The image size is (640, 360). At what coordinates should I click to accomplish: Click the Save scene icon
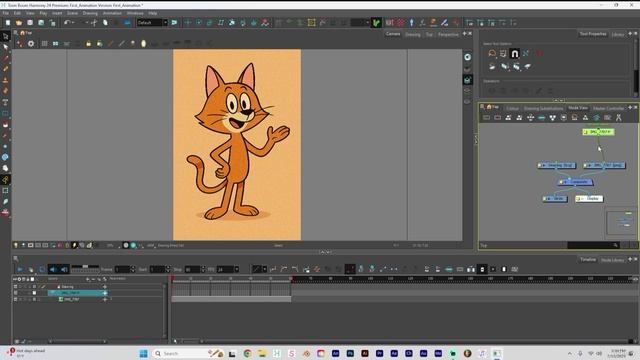pyautogui.click(x=30, y=23)
